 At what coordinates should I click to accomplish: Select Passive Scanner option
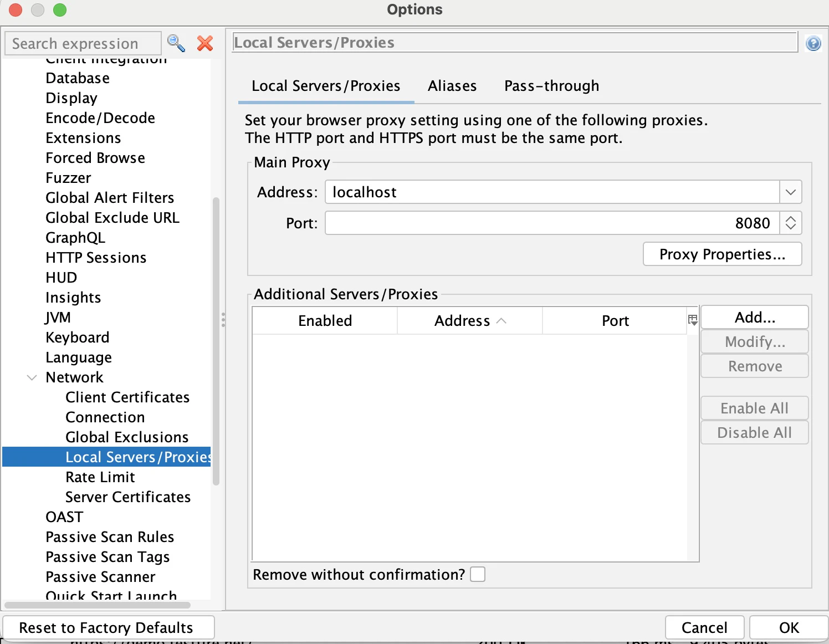click(100, 577)
